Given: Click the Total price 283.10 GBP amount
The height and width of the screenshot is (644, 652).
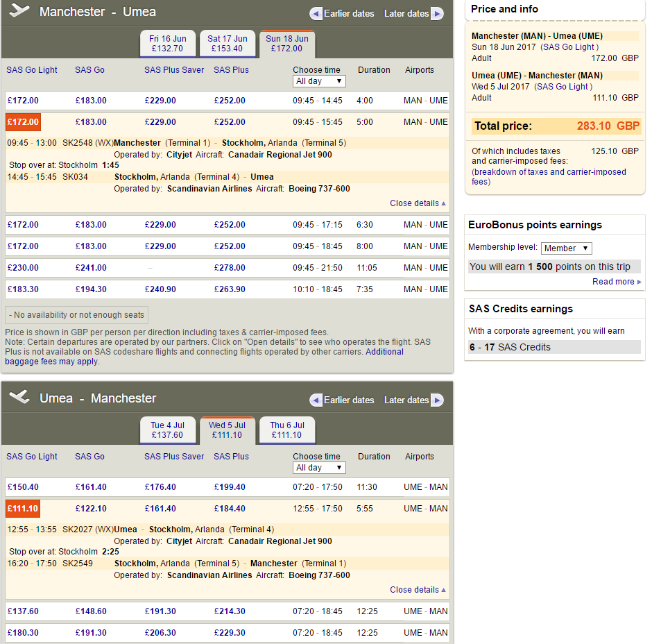Looking at the screenshot, I should click(x=608, y=126).
